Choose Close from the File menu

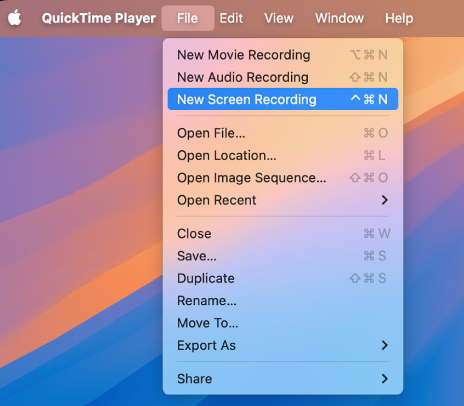pyautogui.click(x=283, y=233)
